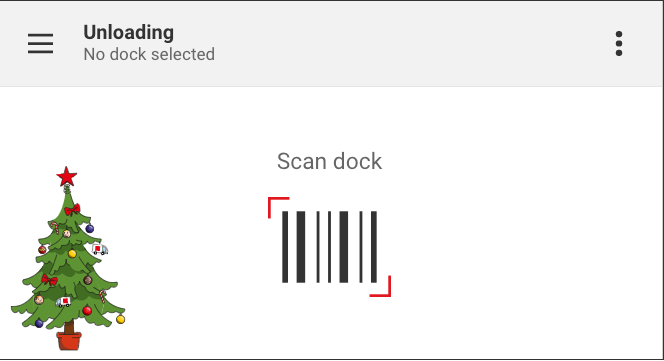The image size is (664, 361).
Task: Click the No dock selected subtitle
Action: pyautogui.click(x=149, y=54)
